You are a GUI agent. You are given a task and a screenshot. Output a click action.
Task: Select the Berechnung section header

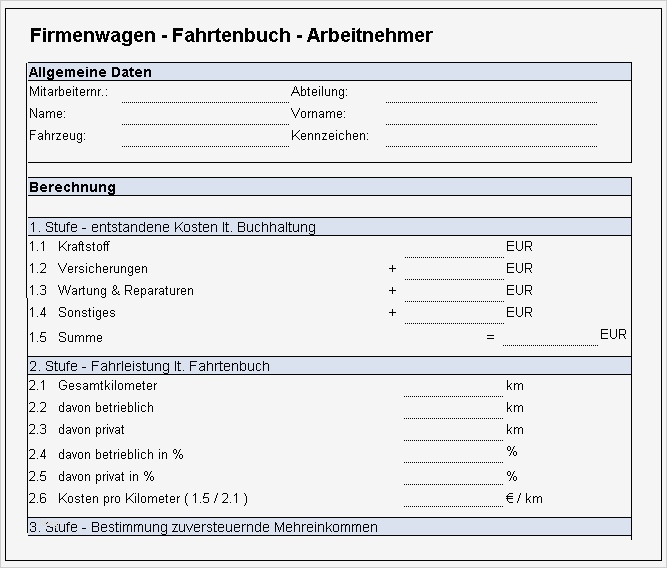tap(329, 187)
